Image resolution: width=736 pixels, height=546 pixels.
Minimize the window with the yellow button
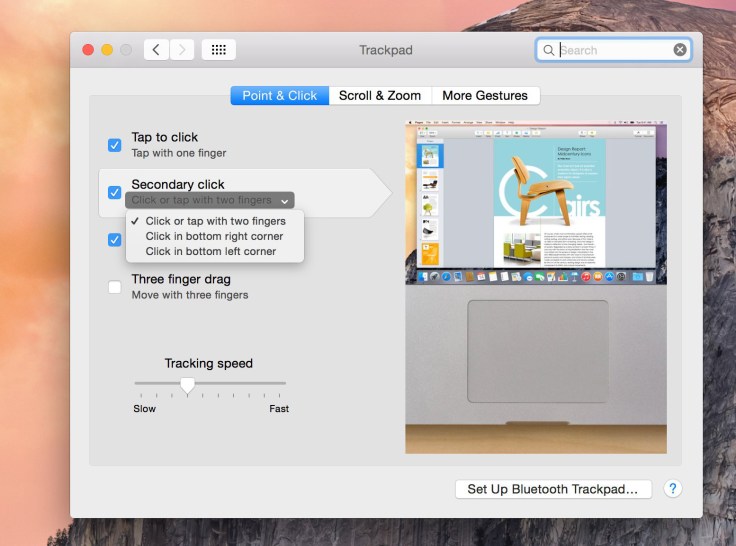click(x=107, y=50)
